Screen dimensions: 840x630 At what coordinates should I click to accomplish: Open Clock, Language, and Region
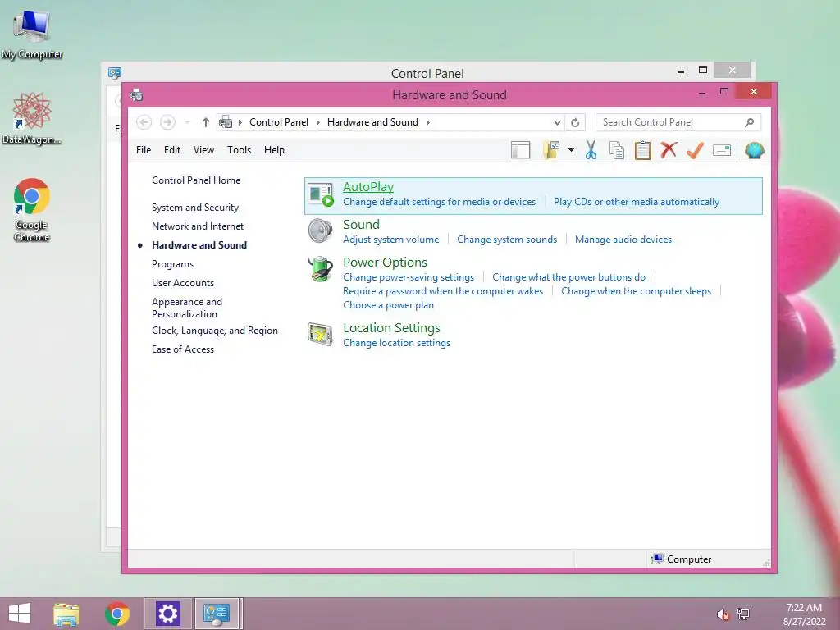click(215, 331)
